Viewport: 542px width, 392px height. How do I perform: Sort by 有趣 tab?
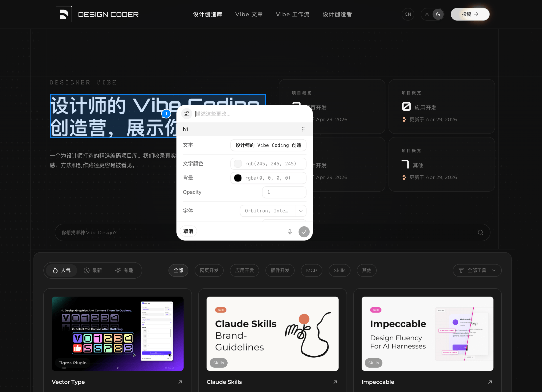[124, 270]
